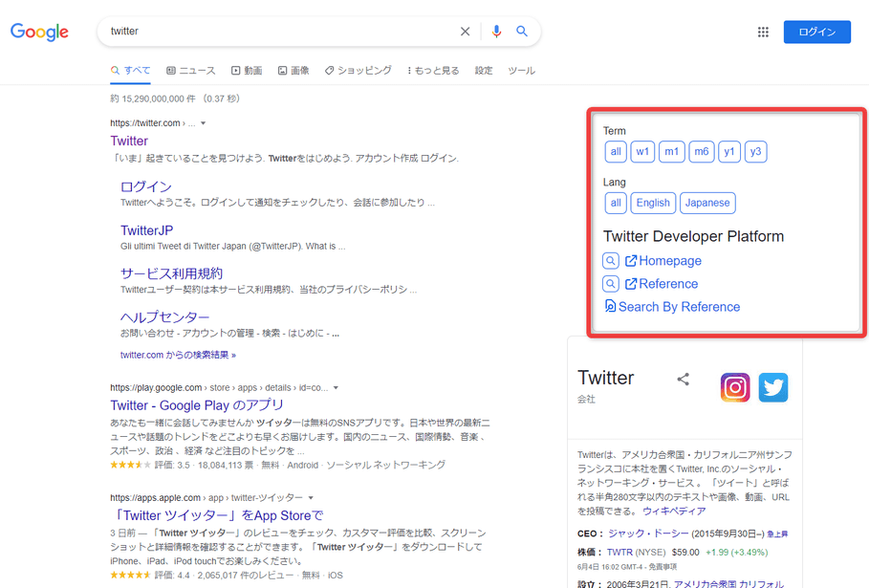This screenshot has width=869, height=588.
Task: Click inside the twitter search field
Action: coord(283,31)
